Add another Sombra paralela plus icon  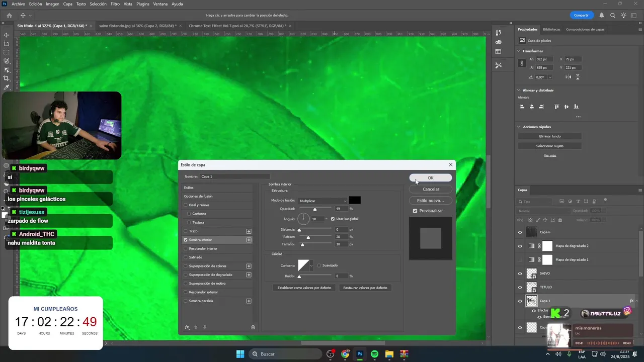coord(249,301)
